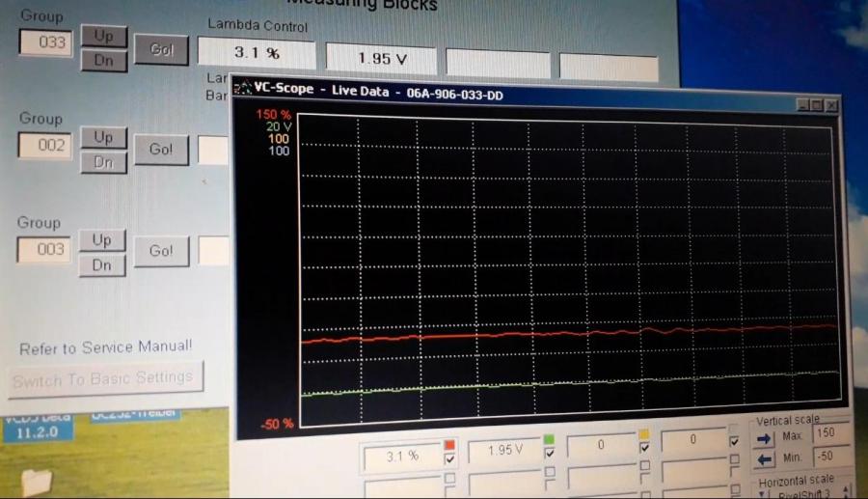
Task: Click the right arrow beside Vertical scale Max
Action: click(765, 438)
